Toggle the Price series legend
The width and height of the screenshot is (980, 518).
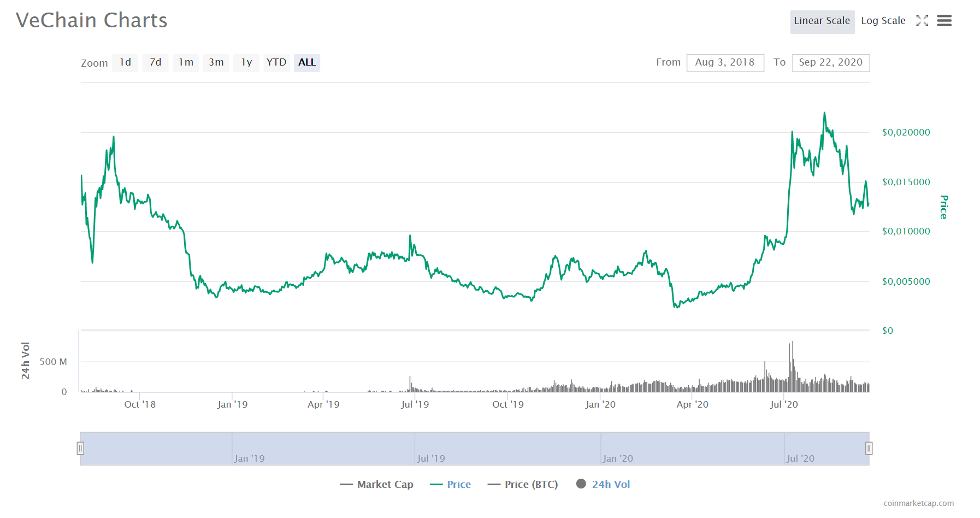pyautogui.click(x=450, y=484)
